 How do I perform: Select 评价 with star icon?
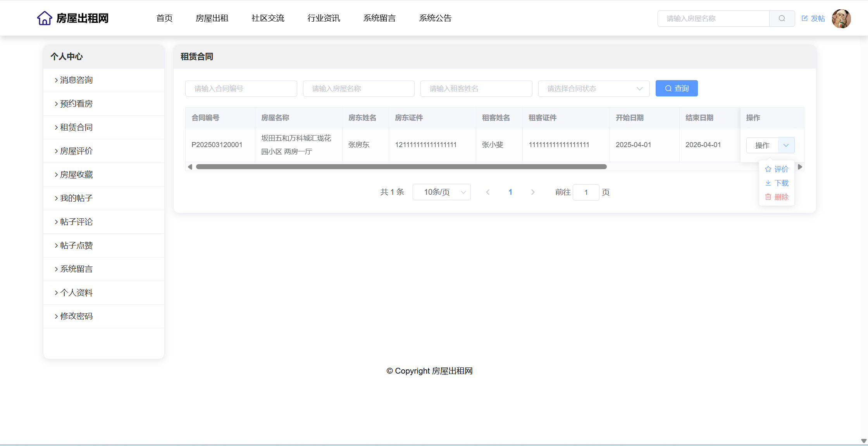click(777, 169)
